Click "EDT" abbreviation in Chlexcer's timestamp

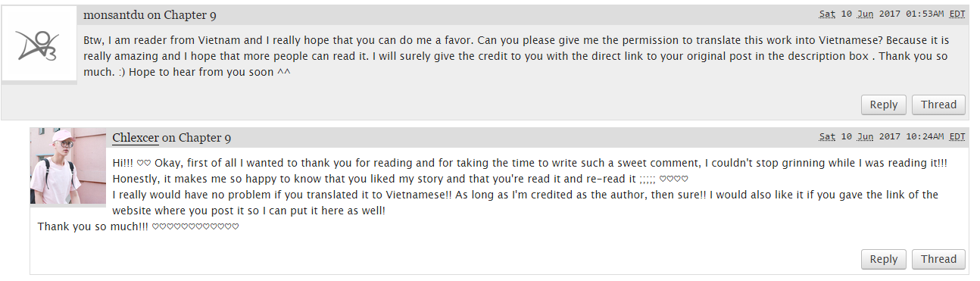(957, 137)
